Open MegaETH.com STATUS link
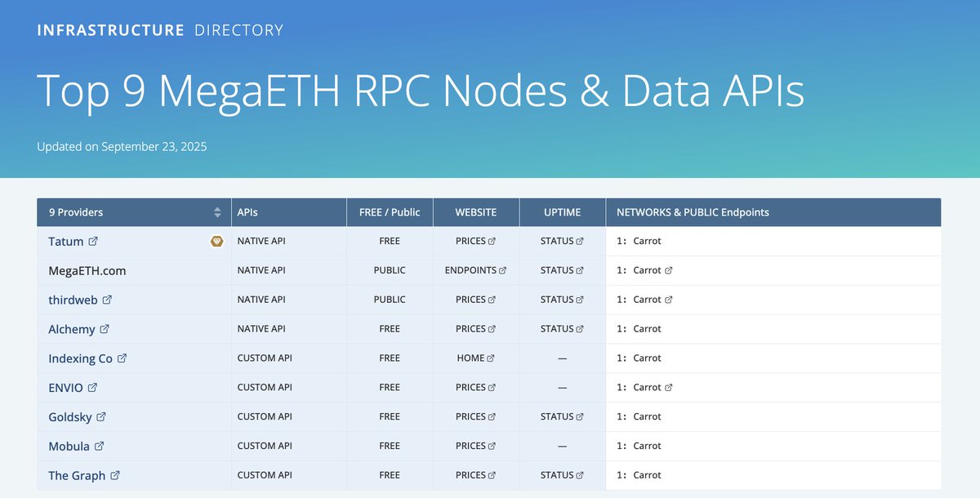Image resolution: width=980 pixels, height=498 pixels. point(563,270)
